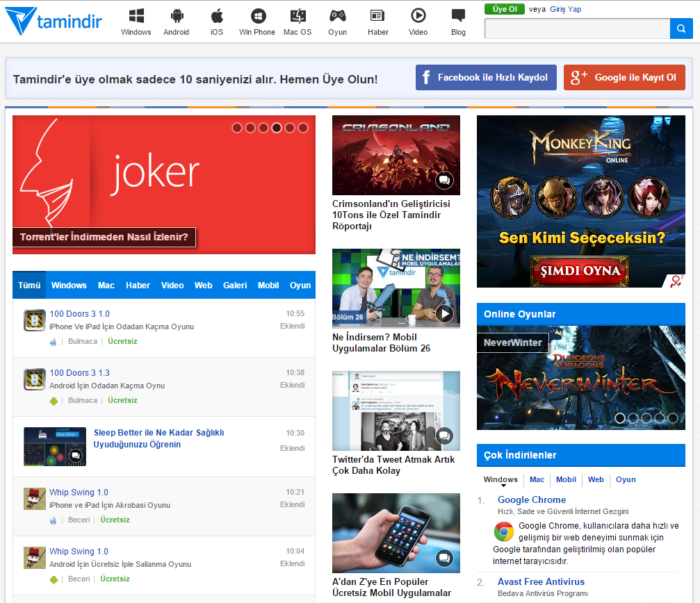Click the Whip Swing Android app icon
The image size is (700, 603).
(x=35, y=558)
